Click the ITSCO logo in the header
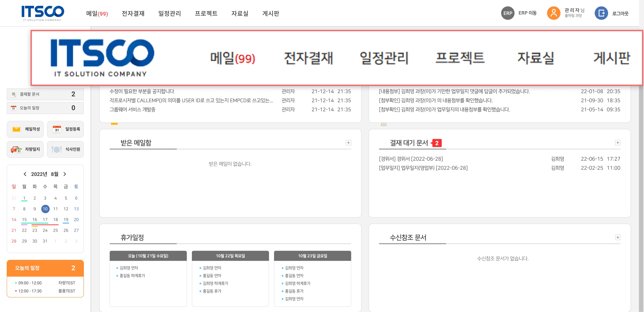 click(x=43, y=13)
